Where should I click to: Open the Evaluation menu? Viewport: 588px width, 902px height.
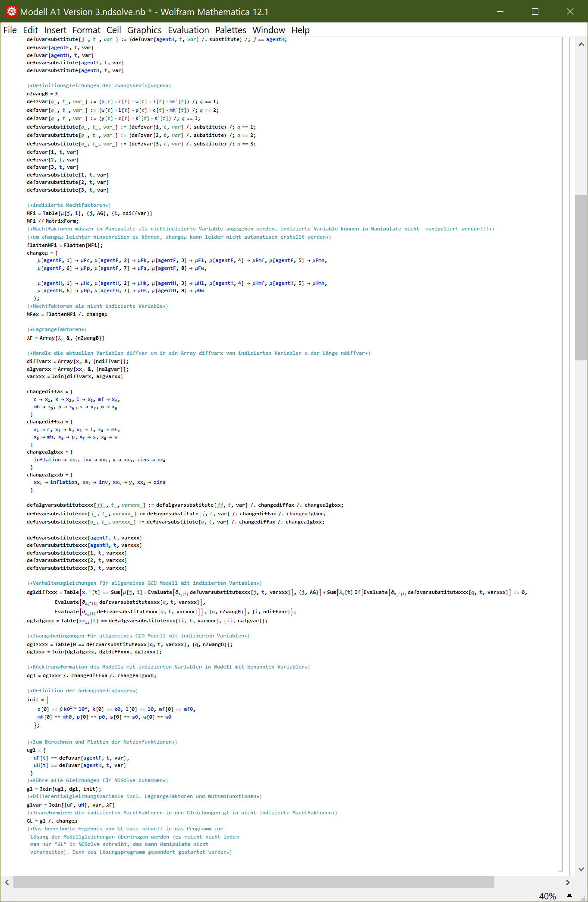coord(189,30)
